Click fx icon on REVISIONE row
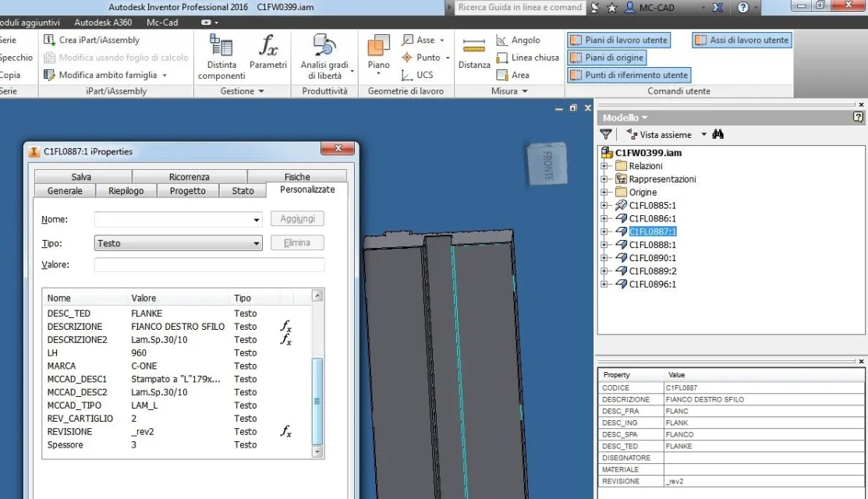 (x=285, y=431)
